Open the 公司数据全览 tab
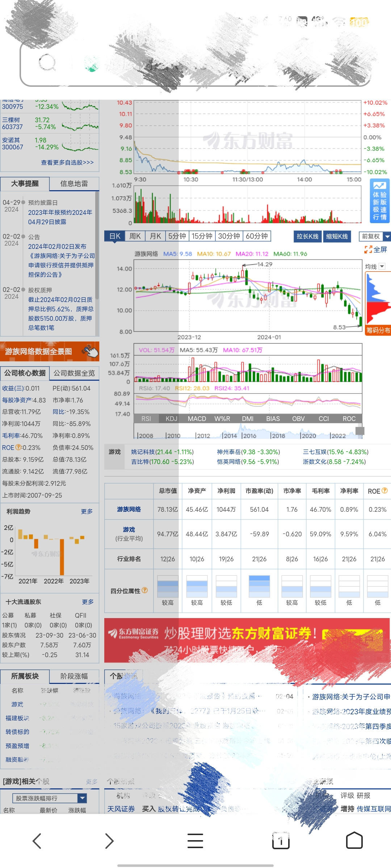 point(74,373)
